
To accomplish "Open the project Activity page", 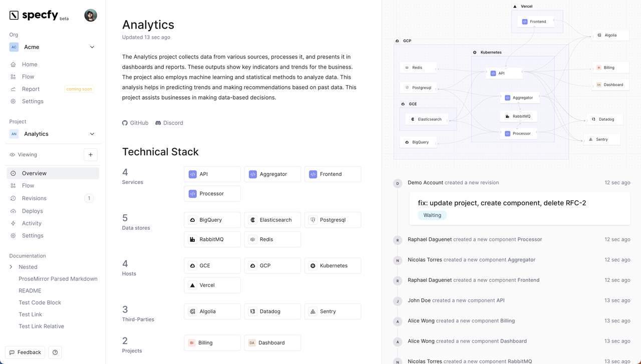I will [32, 223].
